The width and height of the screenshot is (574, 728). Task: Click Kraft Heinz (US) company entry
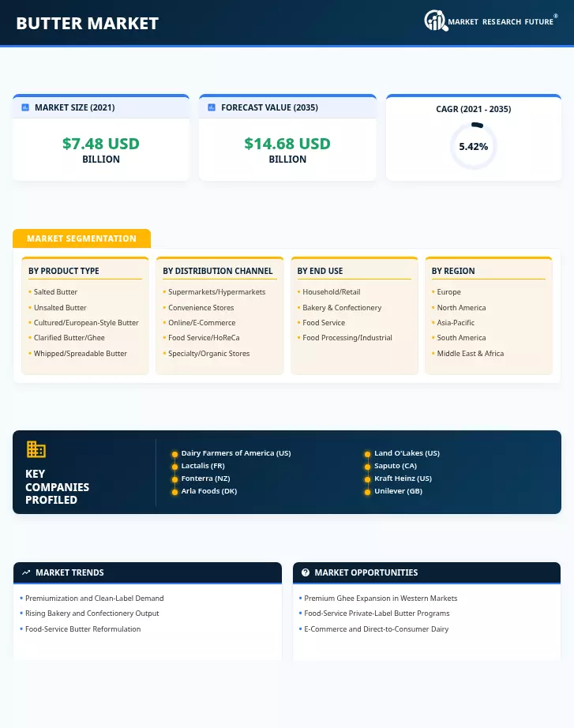click(403, 478)
